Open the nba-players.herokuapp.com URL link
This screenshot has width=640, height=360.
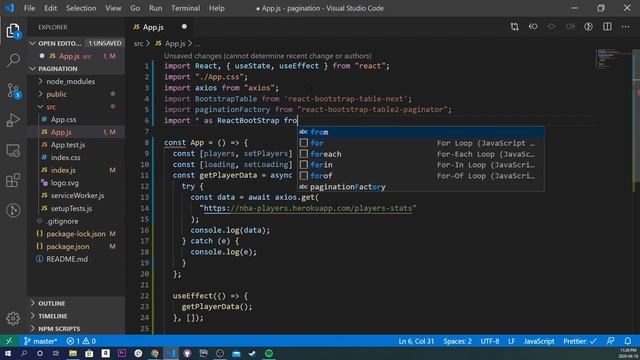(x=308, y=208)
